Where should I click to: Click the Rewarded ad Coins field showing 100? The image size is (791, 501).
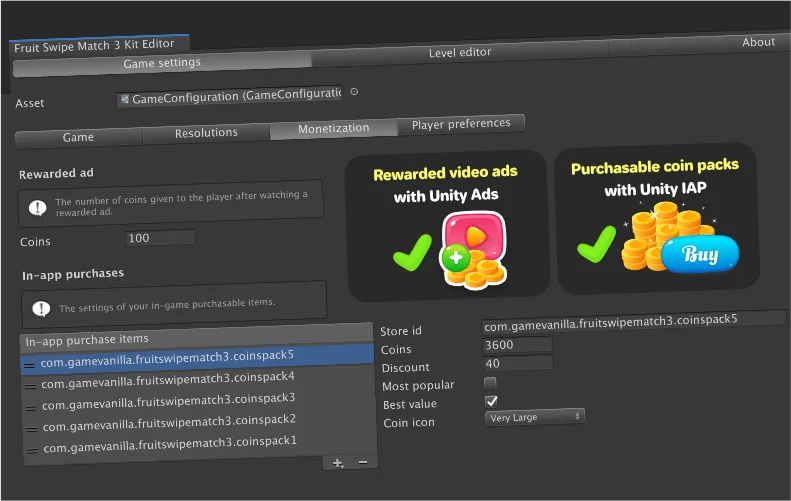click(x=160, y=238)
